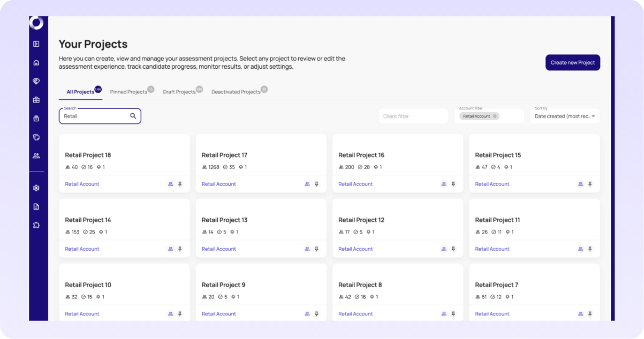The height and width of the screenshot is (339, 644).
Task: Expand the sidebar with the panel toggle icon
Action: 36,44
